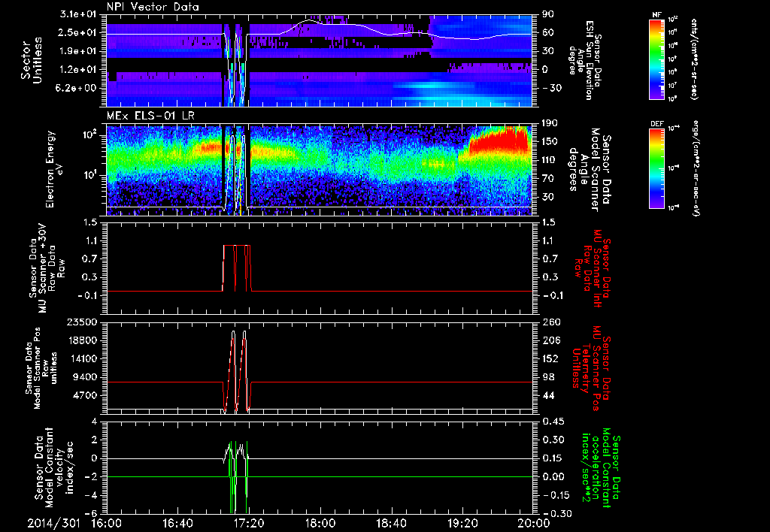Click the '2014/301' date label
770x532 pixels.
pos(53,523)
